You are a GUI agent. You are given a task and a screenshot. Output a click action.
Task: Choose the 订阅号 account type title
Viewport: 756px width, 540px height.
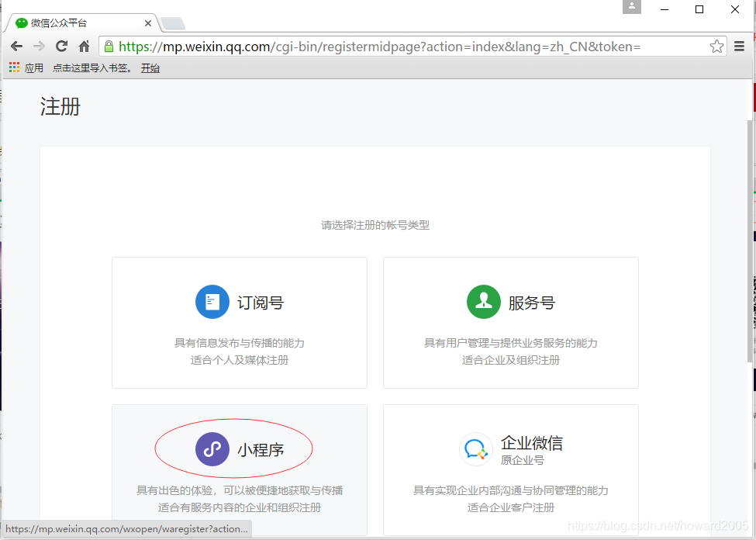(x=261, y=303)
